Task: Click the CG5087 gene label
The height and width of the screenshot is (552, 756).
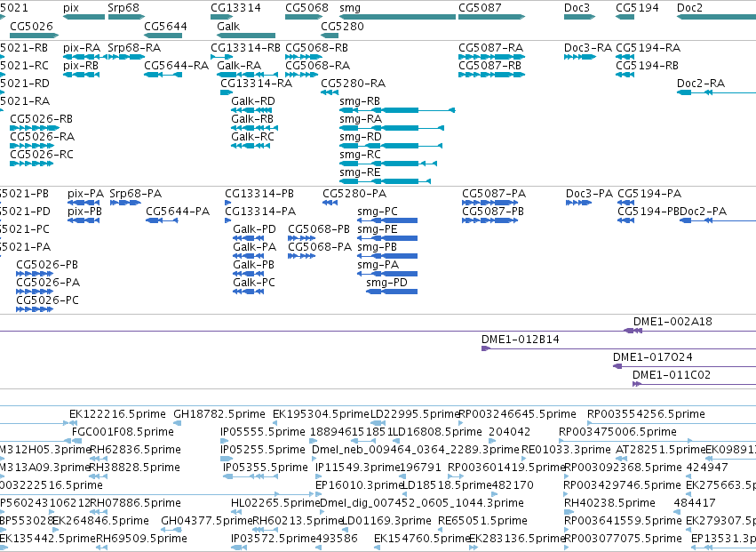Action: coord(480,8)
